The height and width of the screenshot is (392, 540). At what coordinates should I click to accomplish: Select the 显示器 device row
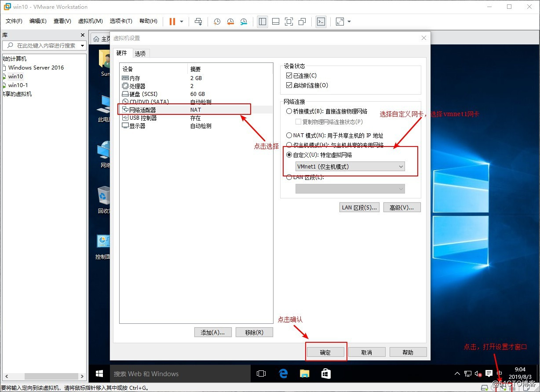196,126
